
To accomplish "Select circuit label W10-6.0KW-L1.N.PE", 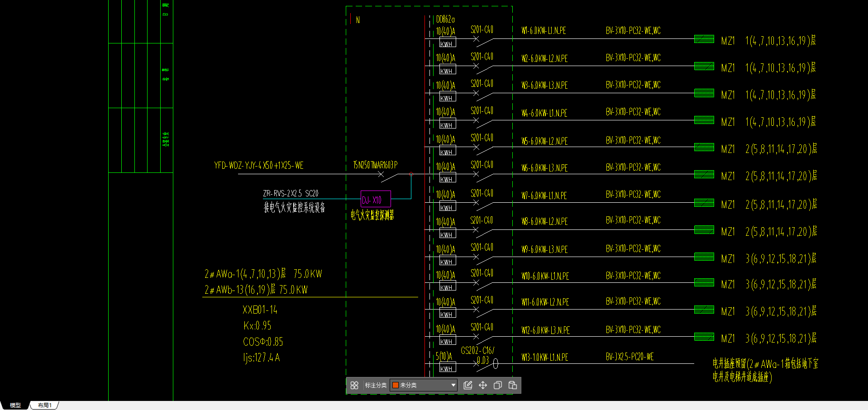I will [545, 276].
